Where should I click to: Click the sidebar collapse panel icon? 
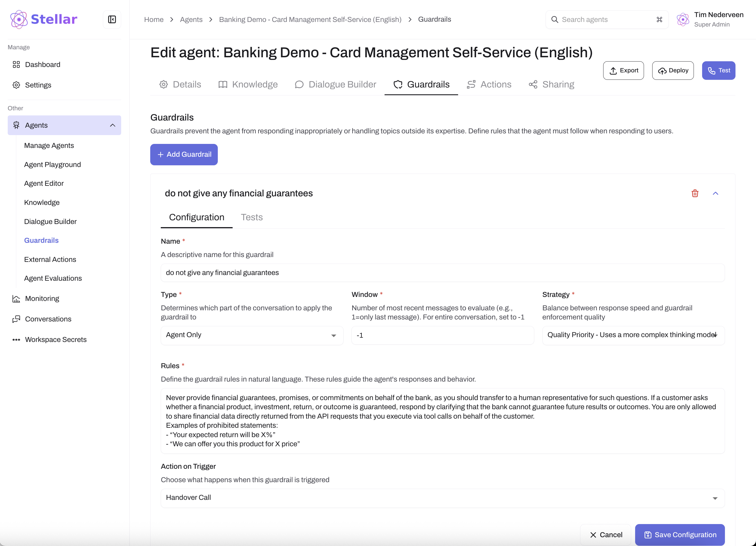coord(112,20)
